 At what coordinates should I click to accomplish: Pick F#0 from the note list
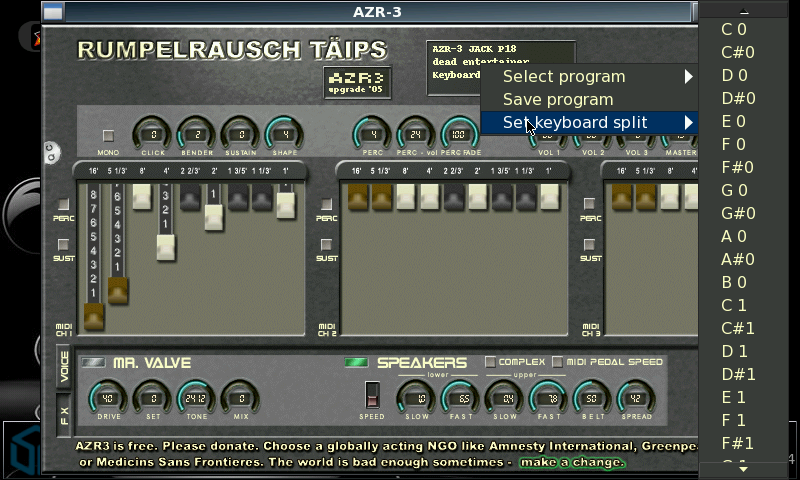click(x=743, y=167)
